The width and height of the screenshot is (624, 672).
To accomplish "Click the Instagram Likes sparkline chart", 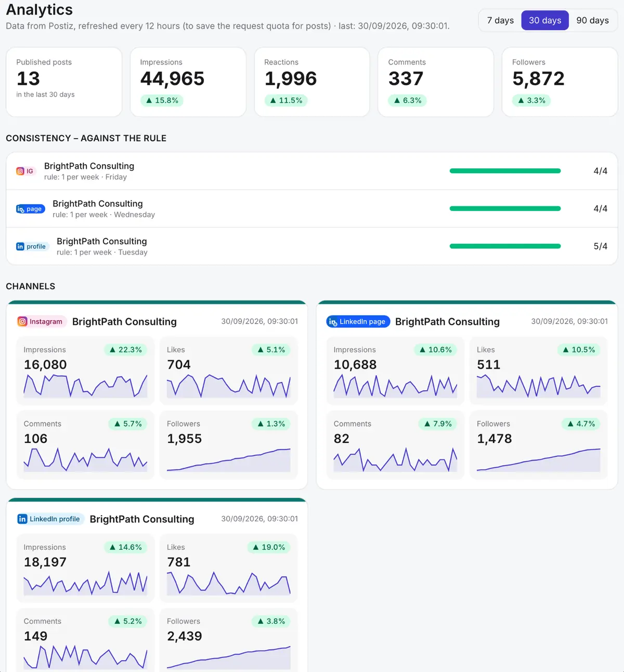I will point(228,386).
